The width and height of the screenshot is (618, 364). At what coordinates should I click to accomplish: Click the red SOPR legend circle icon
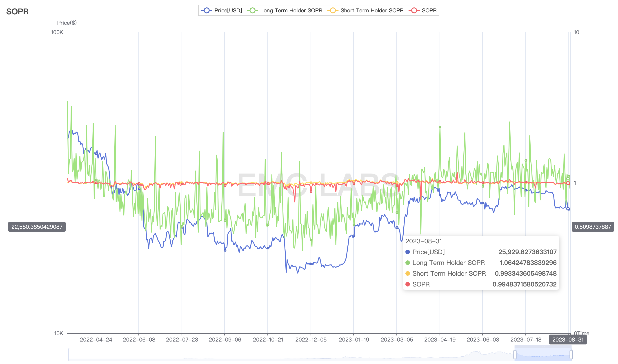pyautogui.click(x=414, y=11)
